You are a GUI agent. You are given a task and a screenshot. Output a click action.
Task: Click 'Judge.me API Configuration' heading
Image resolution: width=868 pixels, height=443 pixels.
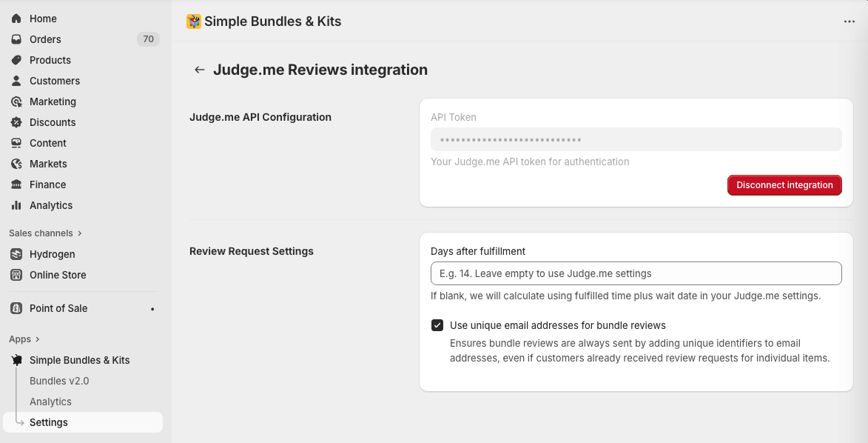pos(260,118)
